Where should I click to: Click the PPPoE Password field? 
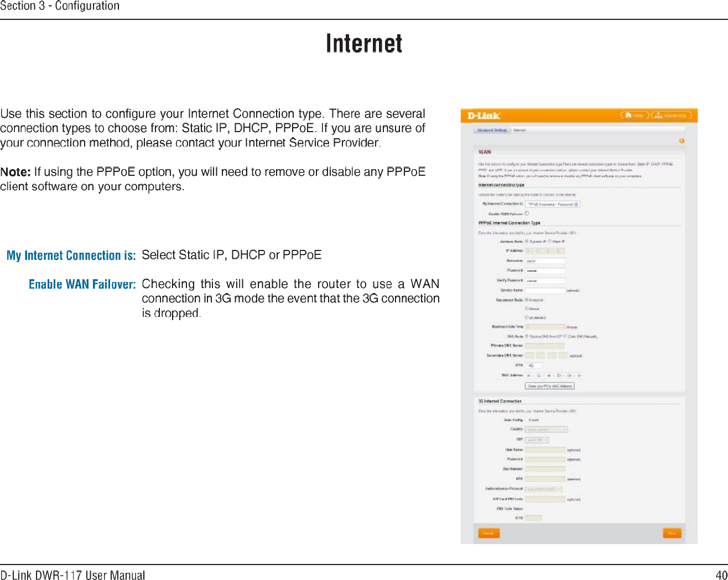point(545,271)
